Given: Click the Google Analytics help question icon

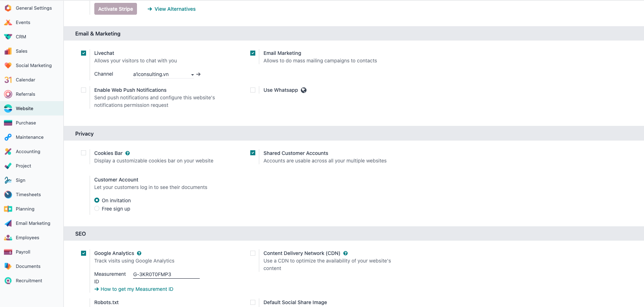Looking at the screenshot, I should [139, 253].
